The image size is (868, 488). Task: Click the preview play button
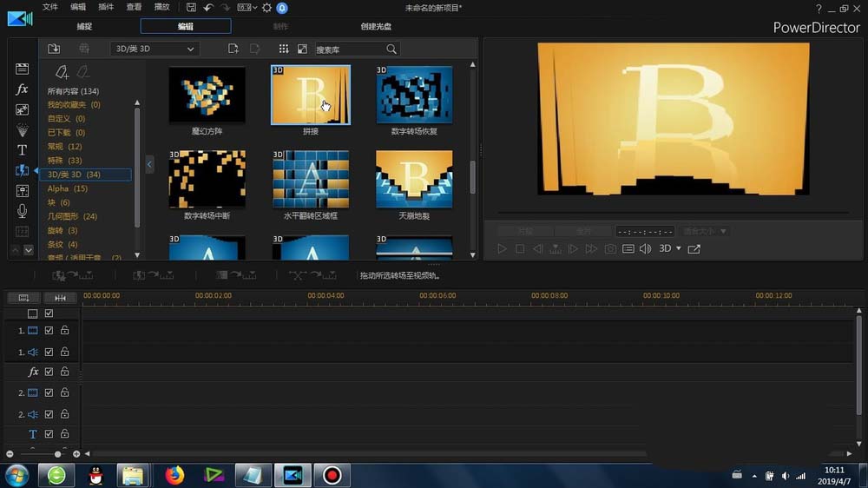point(502,248)
